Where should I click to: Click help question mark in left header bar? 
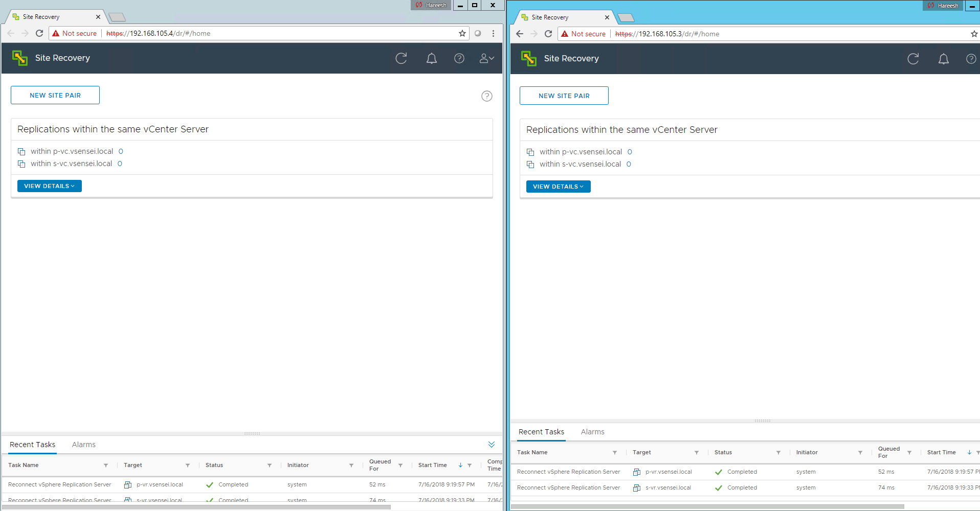point(459,58)
